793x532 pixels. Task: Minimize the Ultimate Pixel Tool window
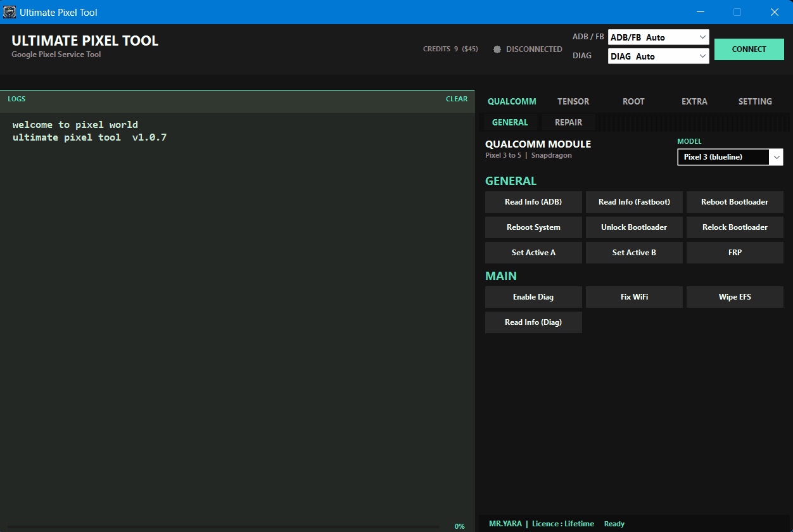click(701, 12)
